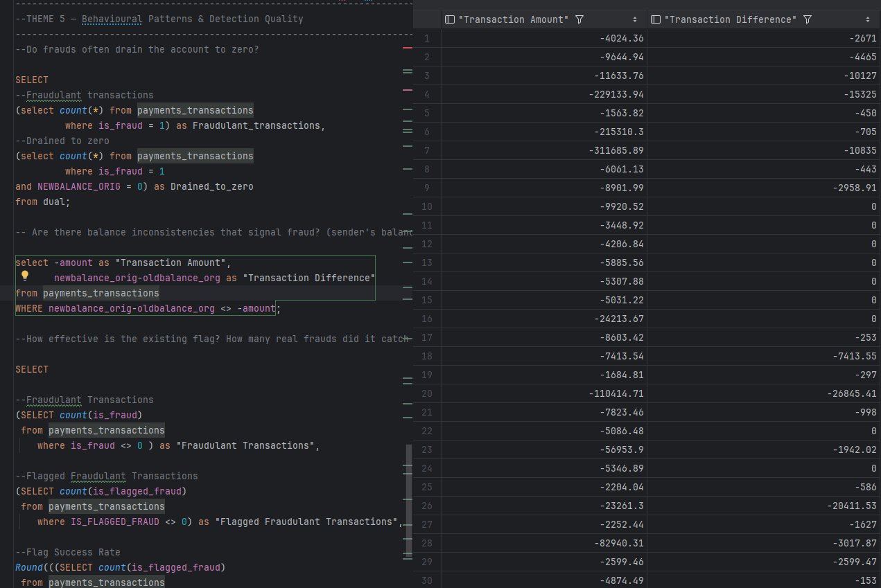Toggle sort arrows on "Transaction Difference" column
881x588 pixels.
coord(868,19)
